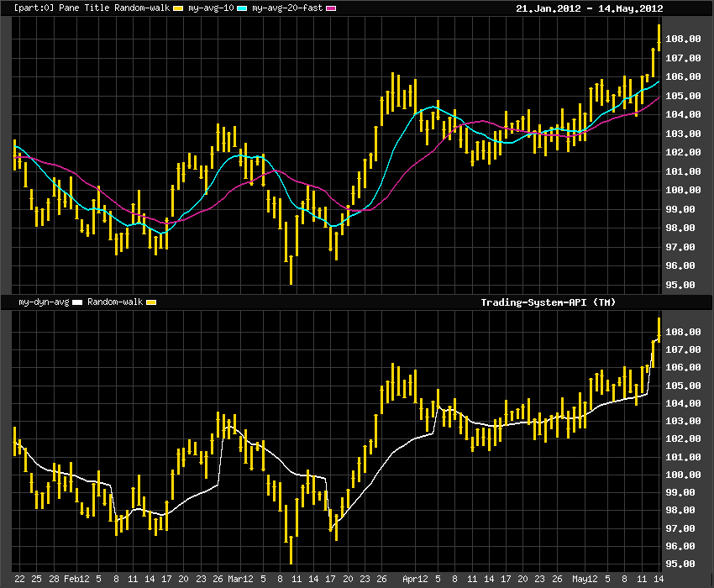
Task: Click the date range '21.Jan.2012 - 14.May.2012'
Action: (589, 8)
